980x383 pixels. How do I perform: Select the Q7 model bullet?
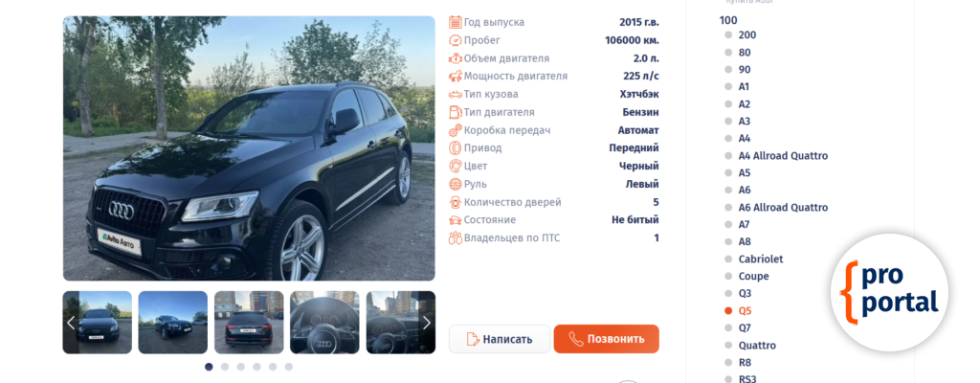point(728,327)
